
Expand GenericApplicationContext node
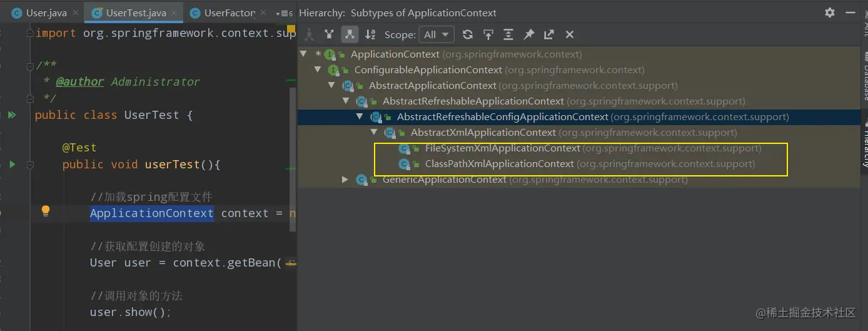tap(345, 180)
